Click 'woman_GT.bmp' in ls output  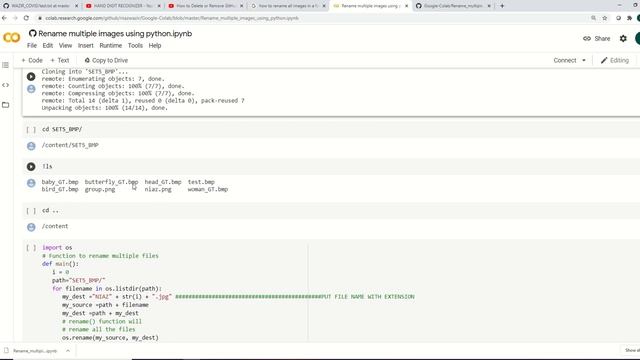pos(208,189)
